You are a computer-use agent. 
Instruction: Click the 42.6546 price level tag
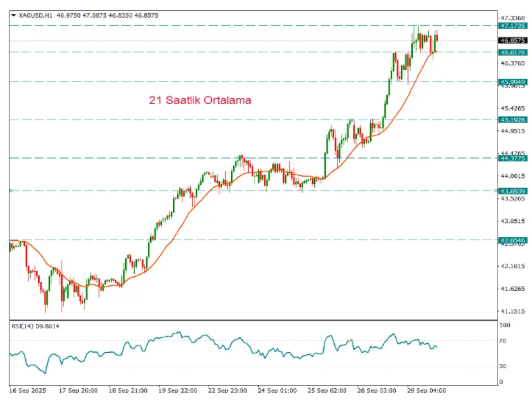[x=512, y=241]
